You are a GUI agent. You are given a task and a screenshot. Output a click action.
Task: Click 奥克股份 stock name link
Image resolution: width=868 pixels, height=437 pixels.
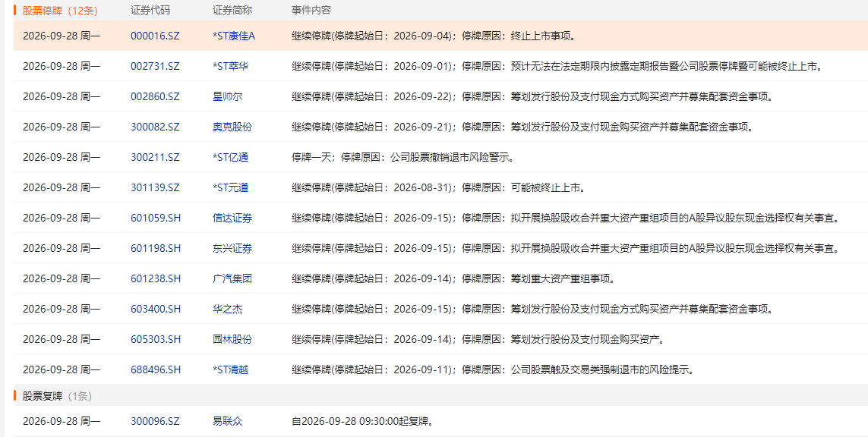[232, 127]
